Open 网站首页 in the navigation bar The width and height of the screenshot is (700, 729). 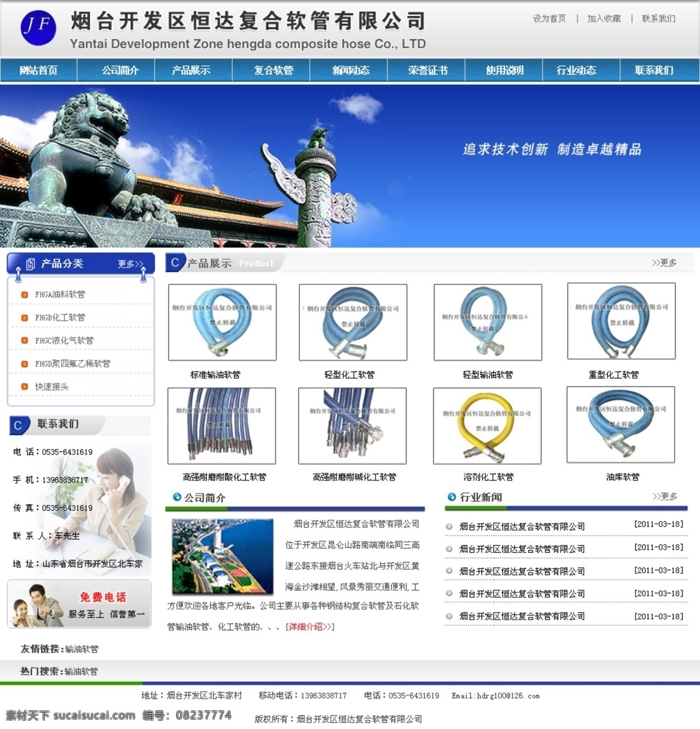(x=38, y=71)
